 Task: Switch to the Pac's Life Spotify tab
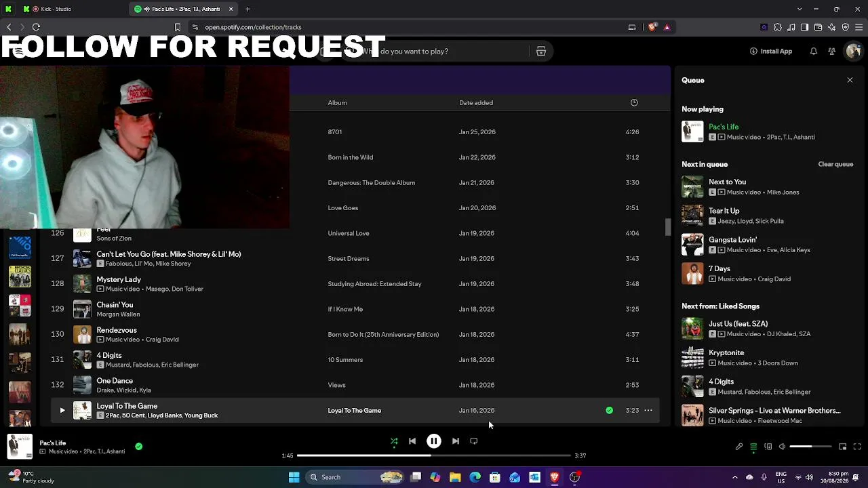tap(183, 9)
